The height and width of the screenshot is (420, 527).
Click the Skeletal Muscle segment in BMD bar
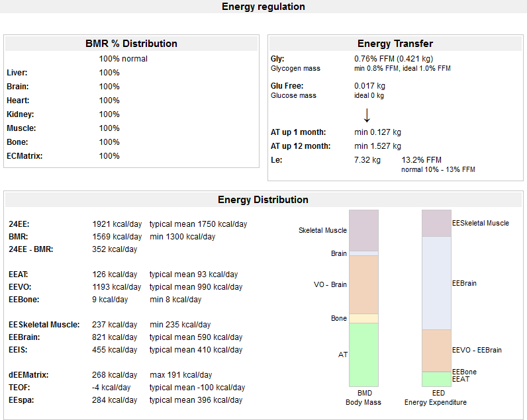click(x=363, y=230)
